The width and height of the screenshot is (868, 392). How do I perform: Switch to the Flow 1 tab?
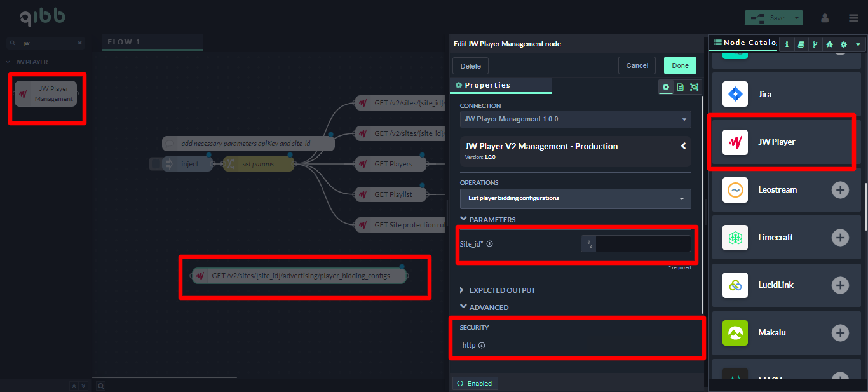pos(125,43)
